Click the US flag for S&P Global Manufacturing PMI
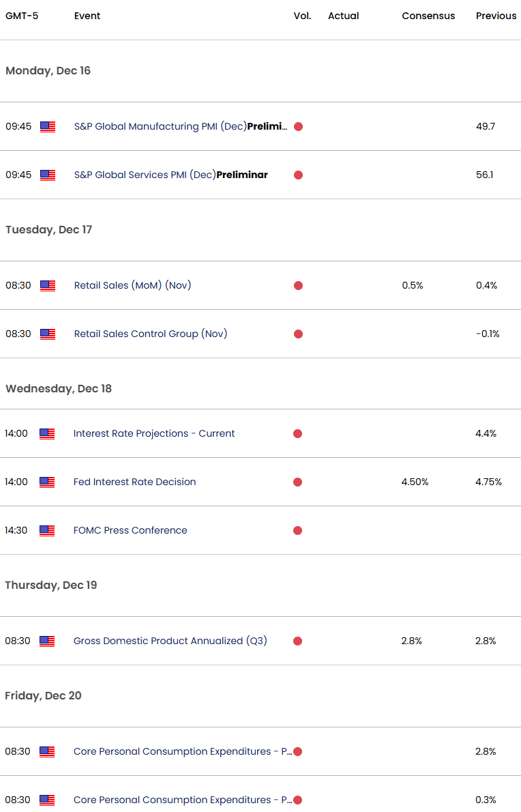The image size is (521, 812). pos(47,126)
